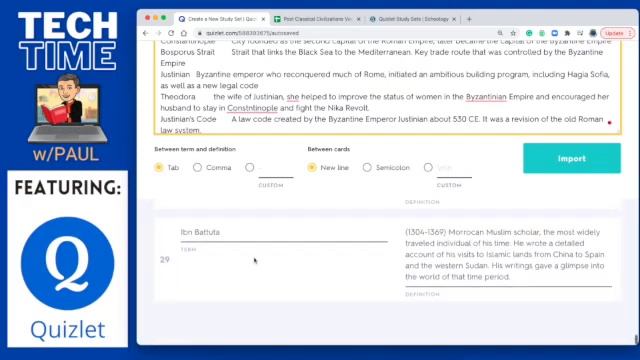
Task: Click the media control playlist icon
Action: click(580, 33)
